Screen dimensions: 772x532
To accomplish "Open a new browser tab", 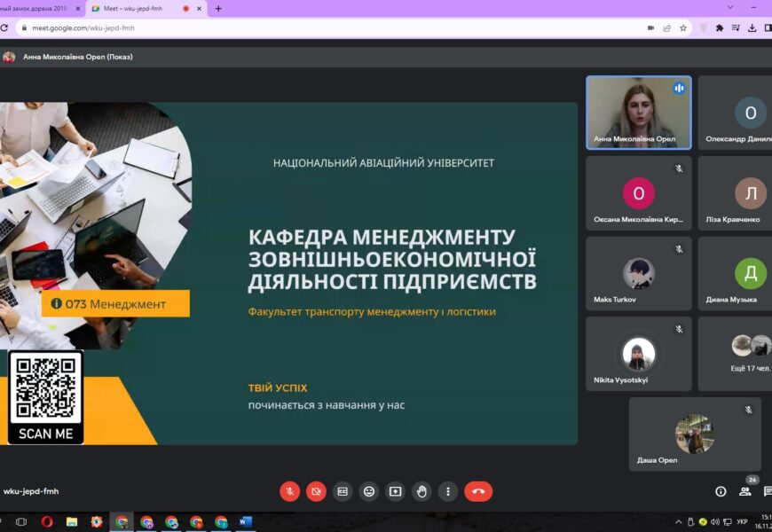I will pyautogui.click(x=218, y=9).
